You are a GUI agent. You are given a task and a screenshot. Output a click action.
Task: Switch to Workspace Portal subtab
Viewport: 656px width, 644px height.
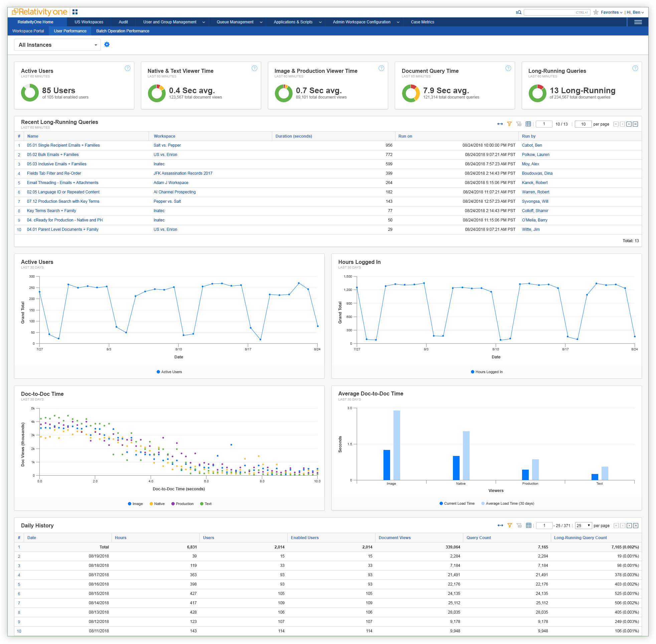coord(28,31)
